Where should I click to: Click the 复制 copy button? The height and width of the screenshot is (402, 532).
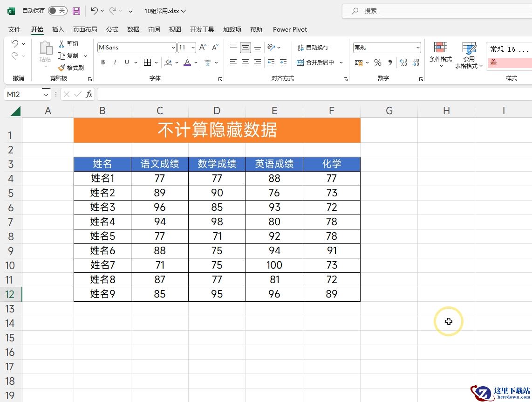point(68,55)
